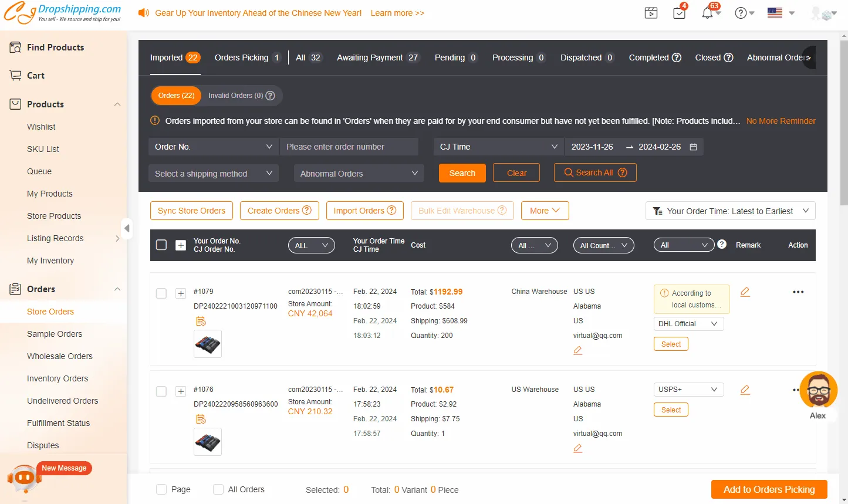Click the order number input field

point(349,147)
